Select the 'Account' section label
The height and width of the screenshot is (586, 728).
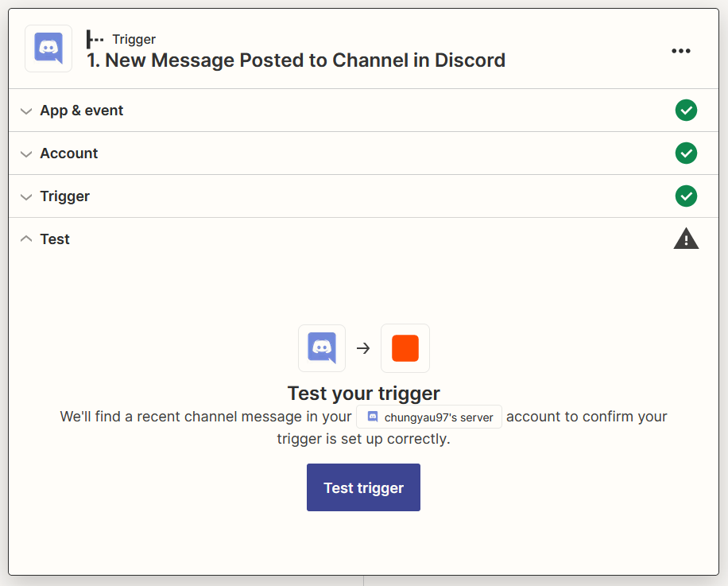pyautogui.click(x=69, y=153)
